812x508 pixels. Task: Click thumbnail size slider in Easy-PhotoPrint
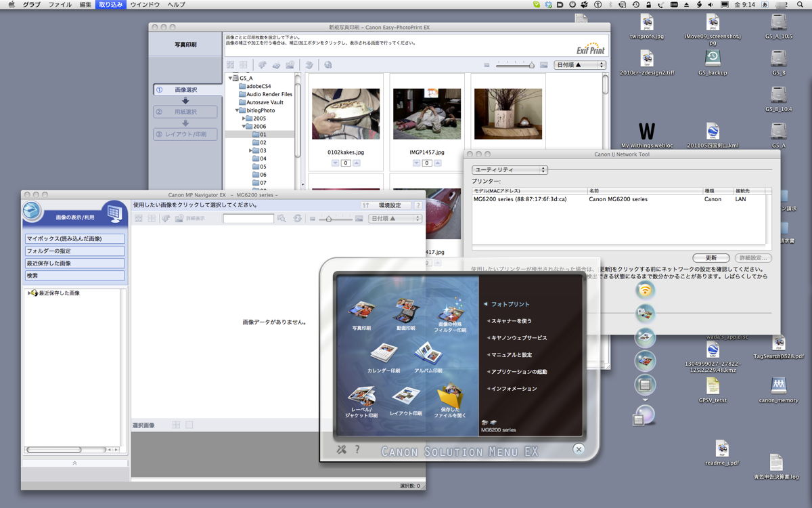(516, 65)
